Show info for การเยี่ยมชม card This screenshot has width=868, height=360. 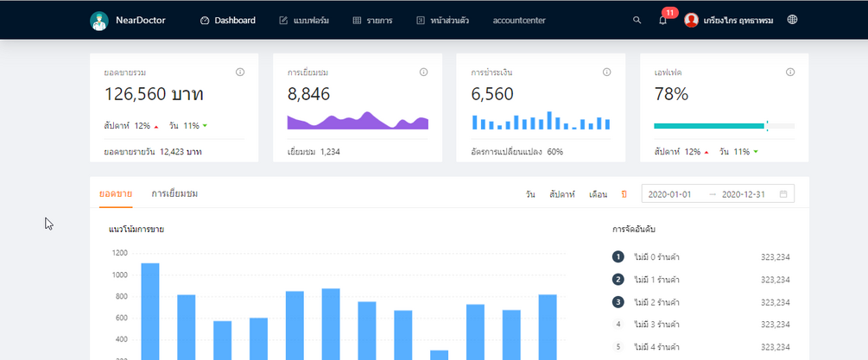[423, 72]
